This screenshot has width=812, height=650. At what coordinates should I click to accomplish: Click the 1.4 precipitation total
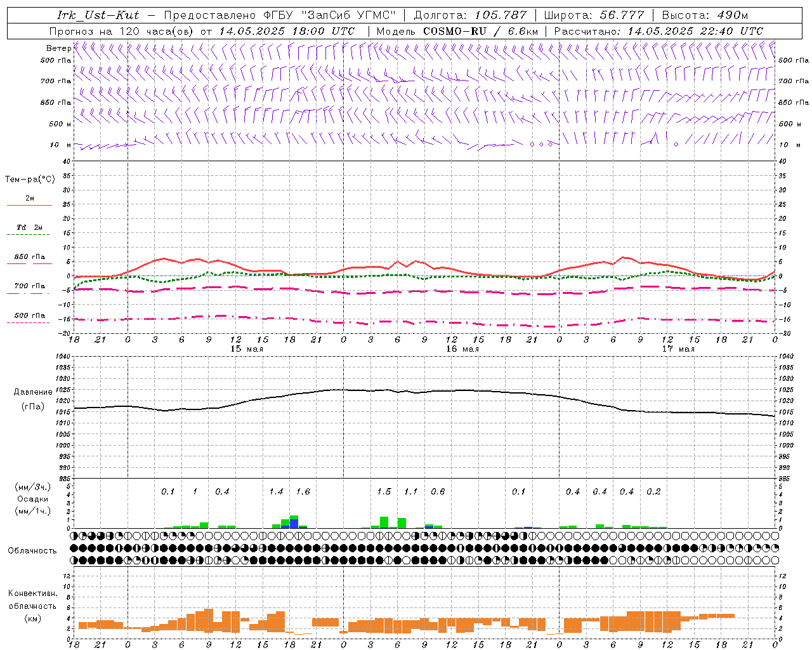[x=276, y=492]
